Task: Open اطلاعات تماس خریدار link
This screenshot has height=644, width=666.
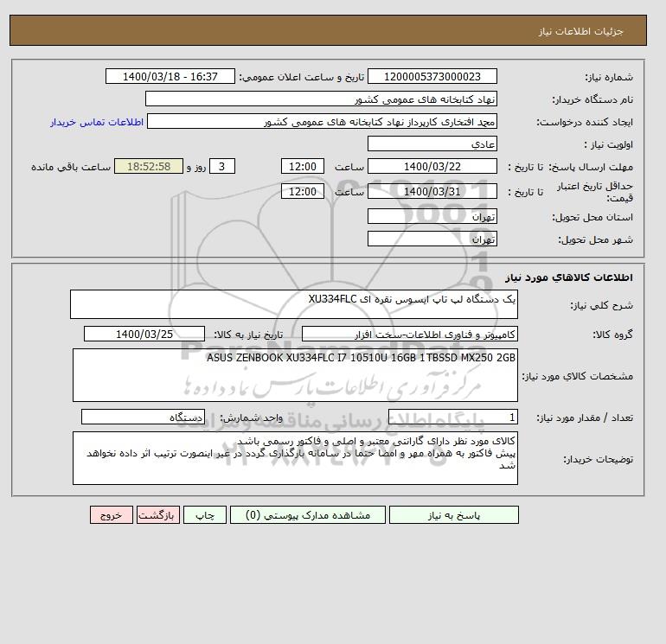Action: coord(97,122)
